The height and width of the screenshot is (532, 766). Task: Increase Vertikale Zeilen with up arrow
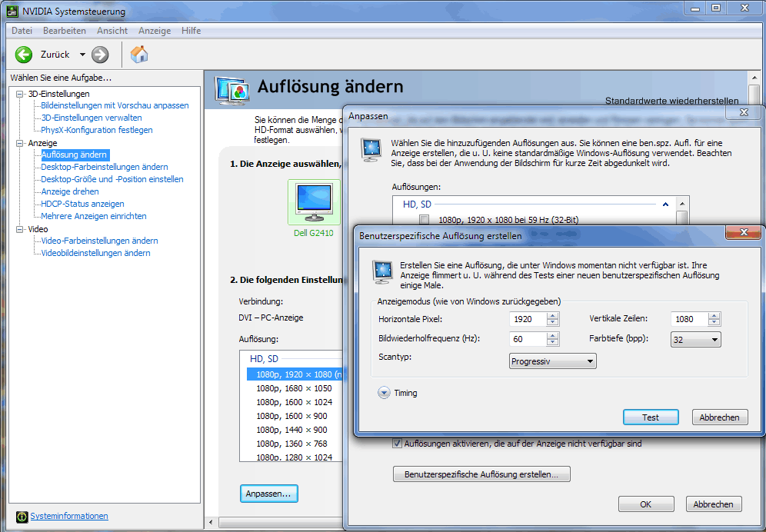(x=714, y=315)
